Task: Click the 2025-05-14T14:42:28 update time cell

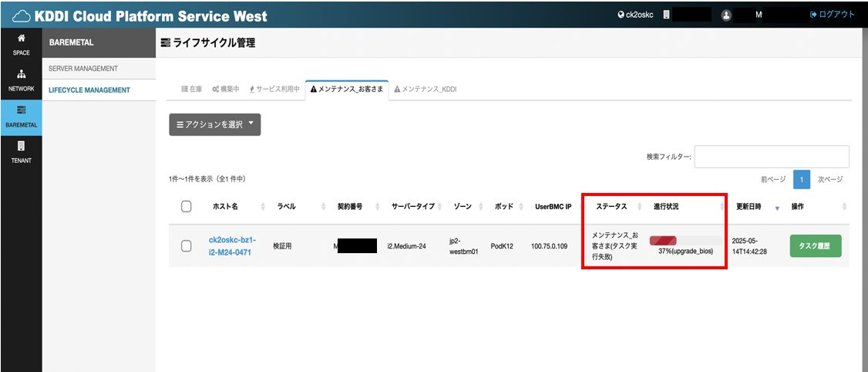Action: coord(750,246)
